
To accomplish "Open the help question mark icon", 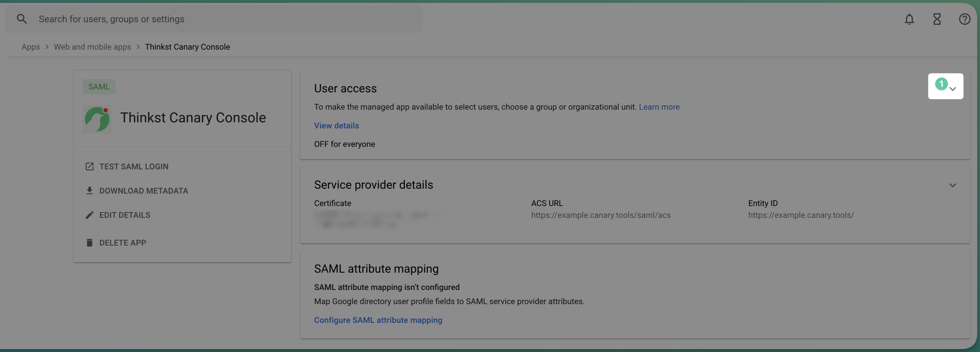I will tap(964, 19).
